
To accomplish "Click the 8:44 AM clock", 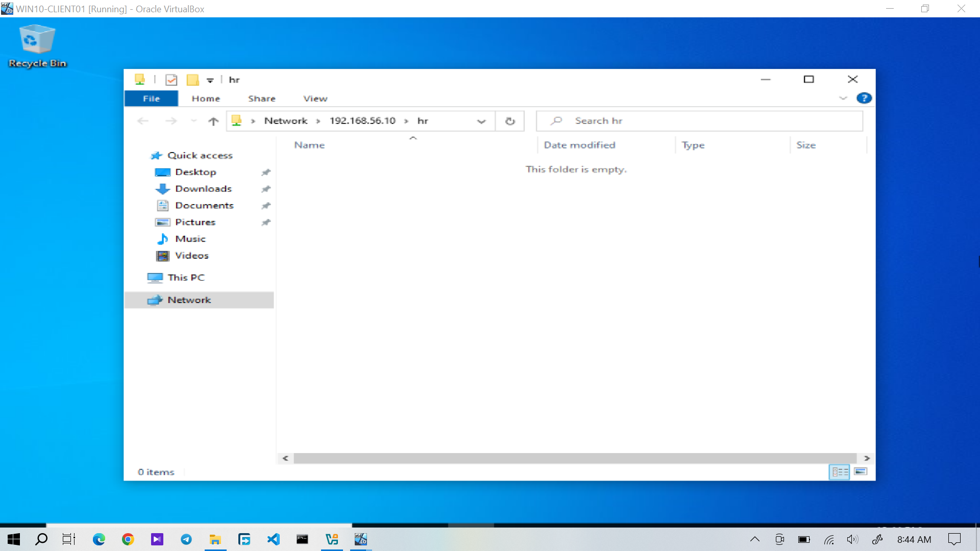I will tap(914, 539).
